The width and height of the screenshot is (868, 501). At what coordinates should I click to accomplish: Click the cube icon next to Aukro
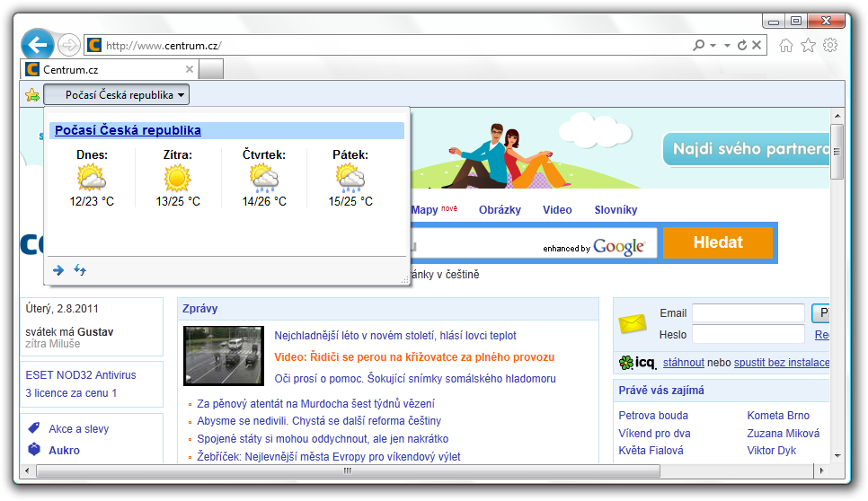pyautogui.click(x=34, y=449)
